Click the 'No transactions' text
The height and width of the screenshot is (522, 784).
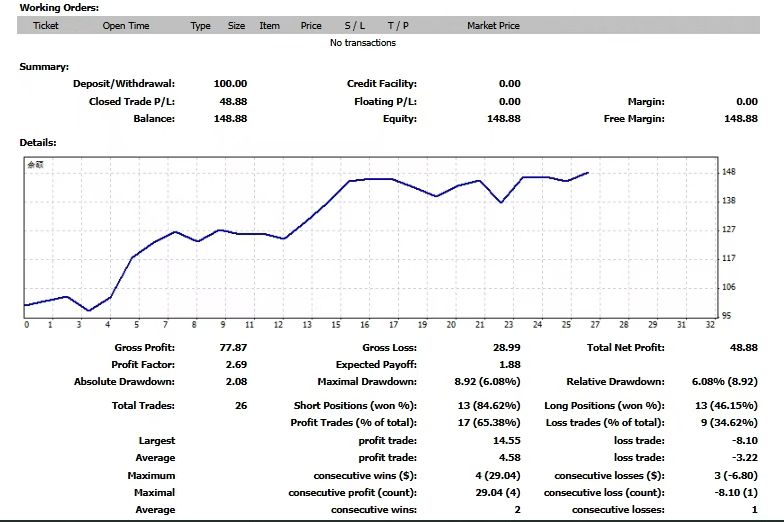pos(363,43)
